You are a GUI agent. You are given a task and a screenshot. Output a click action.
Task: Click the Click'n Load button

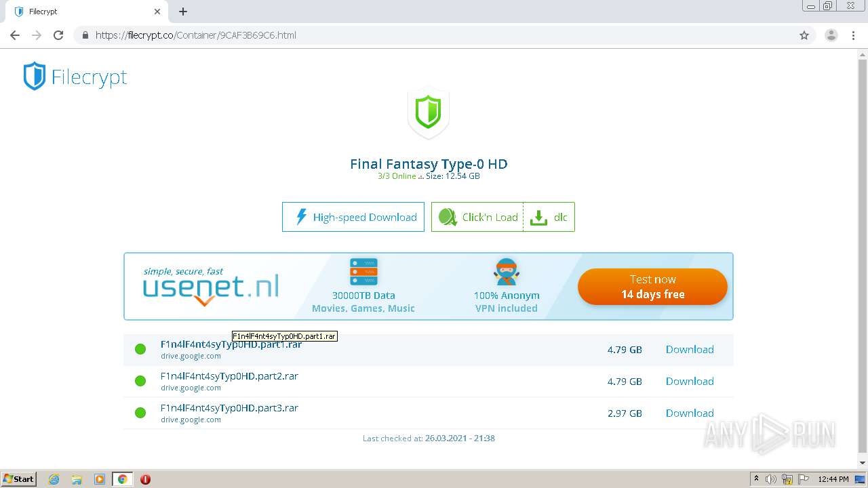click(x=477, y=217)
